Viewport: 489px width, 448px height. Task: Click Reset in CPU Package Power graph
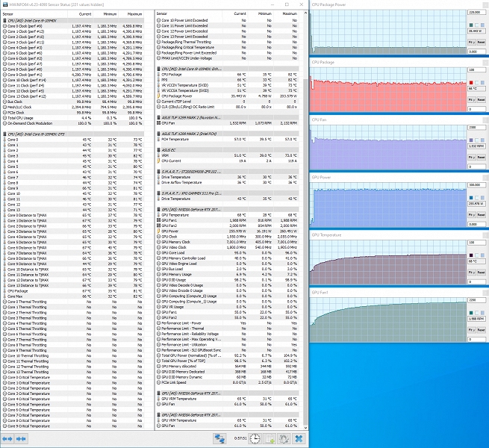pyautogui.click(x=481, y=42)
